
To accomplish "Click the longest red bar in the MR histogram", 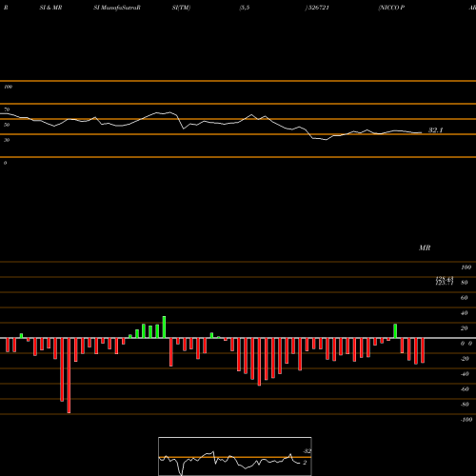I will pyautogui.click(x=69, y=375).
